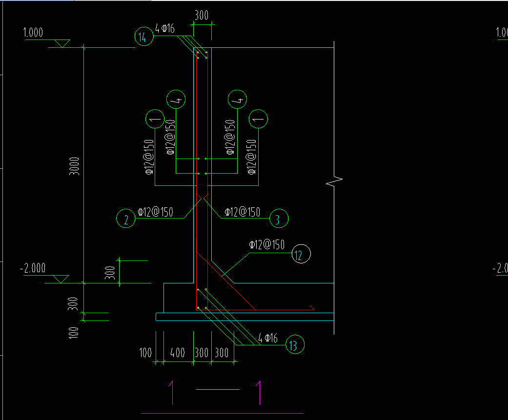This screenshot has width=508, height=420.
Task: Select callout bubble 4 on the right of the wall
Action: (237, 100)
